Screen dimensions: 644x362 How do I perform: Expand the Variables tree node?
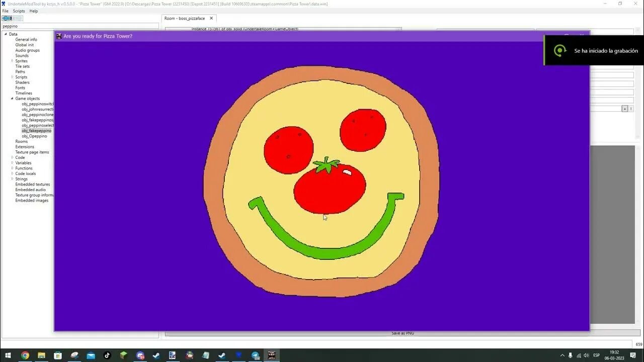pyautogui.click(x=13, y=163)
